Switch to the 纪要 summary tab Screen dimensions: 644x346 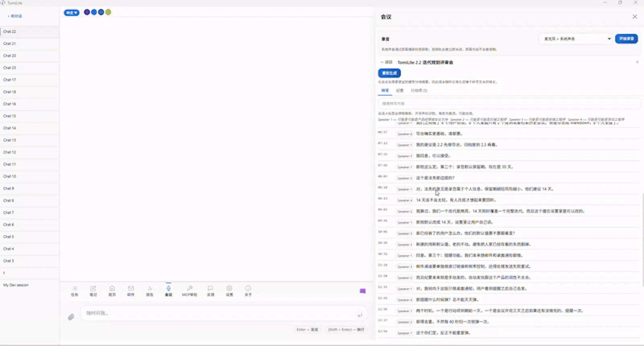[x=400, y=91]
